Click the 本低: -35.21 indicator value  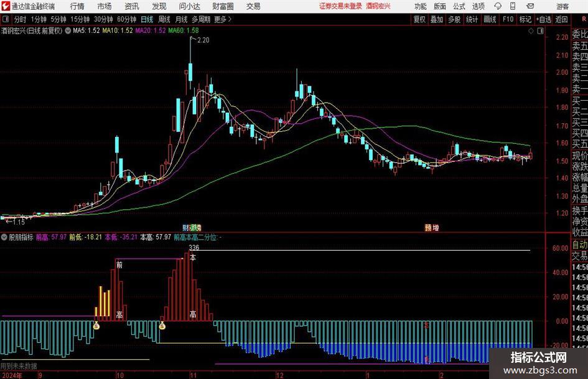[x=121, y=237]
